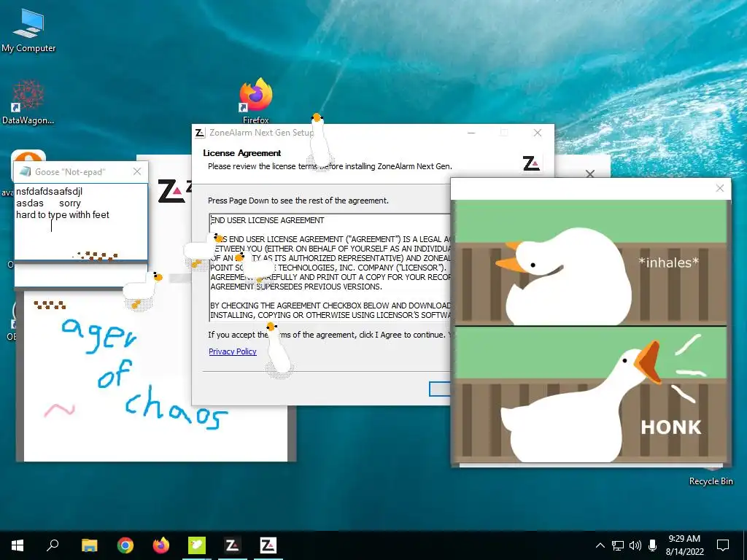Close the goose HONK meme window
Viewport: 747px width, 560px height.
720,189
